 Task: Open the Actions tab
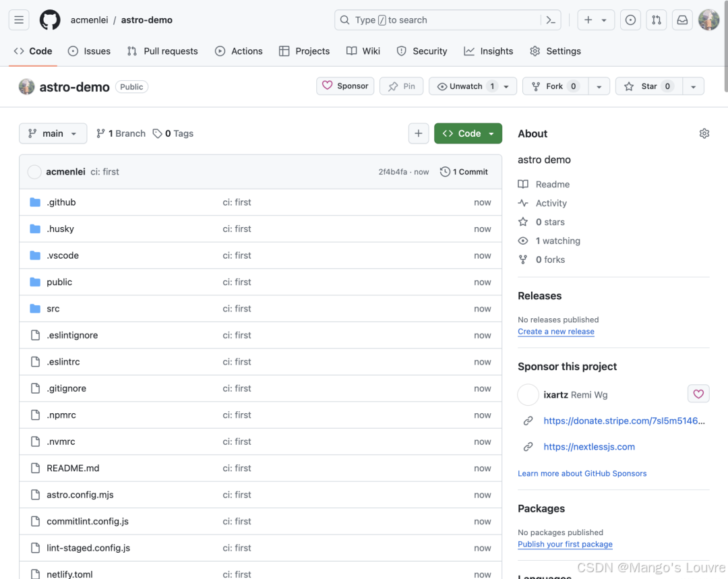coord(239,51)
